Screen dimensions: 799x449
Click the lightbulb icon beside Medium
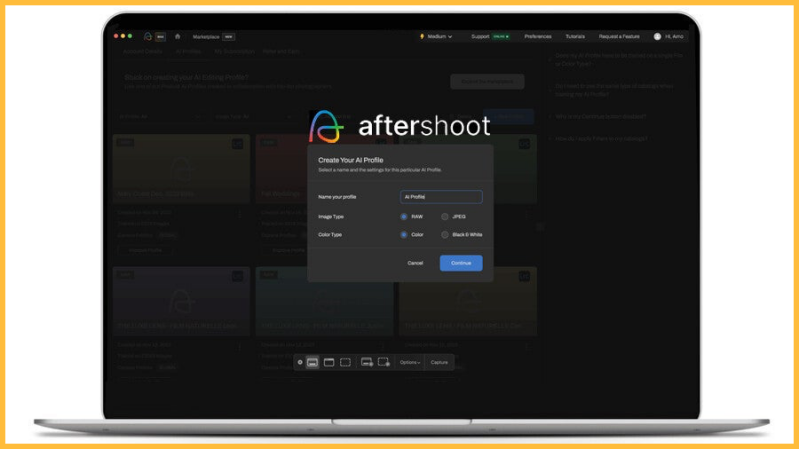pos(422,37)
